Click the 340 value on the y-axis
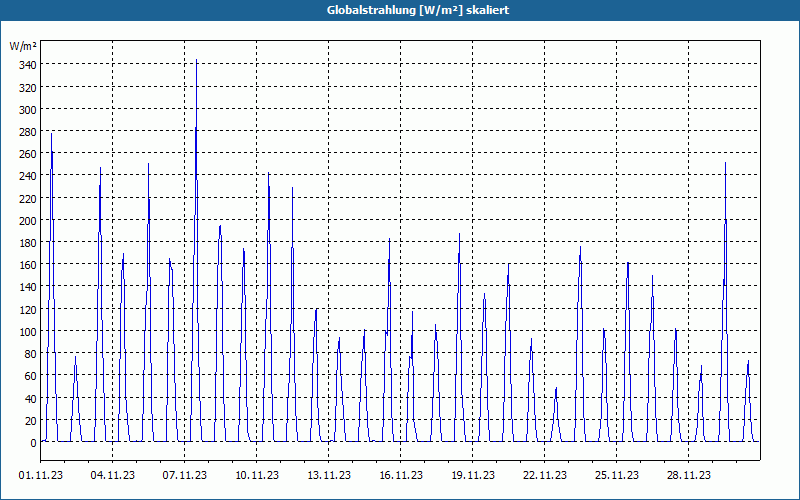Screen dimensions: 800x500 click(28, 65)
